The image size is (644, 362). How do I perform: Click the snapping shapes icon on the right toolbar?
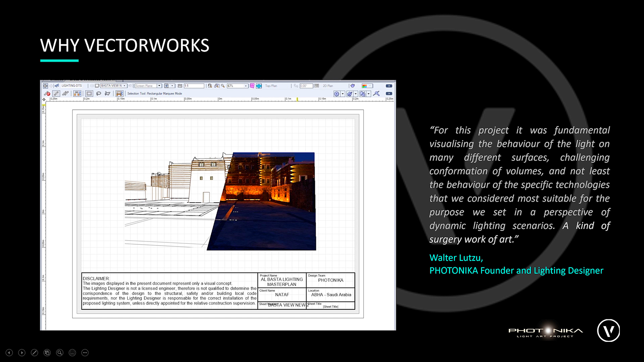coord(363,94)
